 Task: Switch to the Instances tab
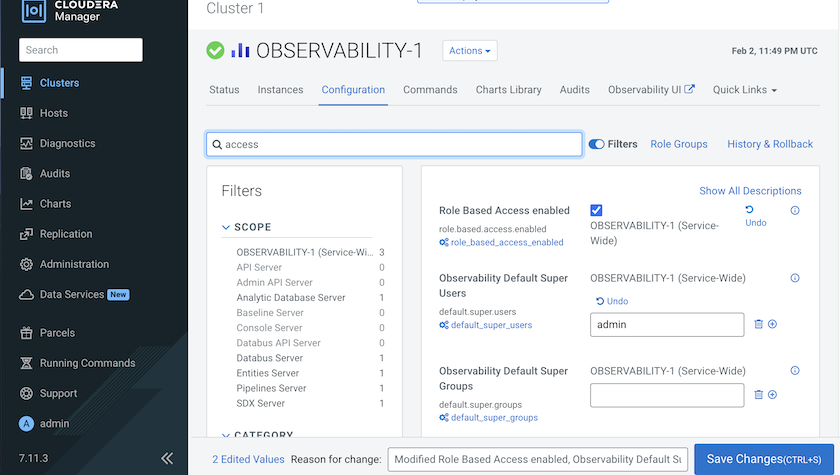[280, 90]
